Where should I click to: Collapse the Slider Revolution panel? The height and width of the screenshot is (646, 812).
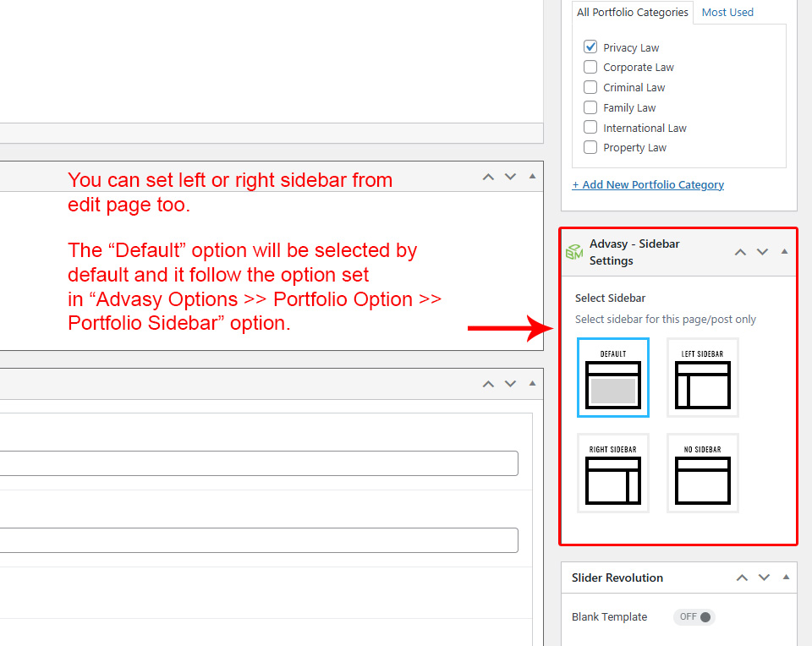pos(786,578)
